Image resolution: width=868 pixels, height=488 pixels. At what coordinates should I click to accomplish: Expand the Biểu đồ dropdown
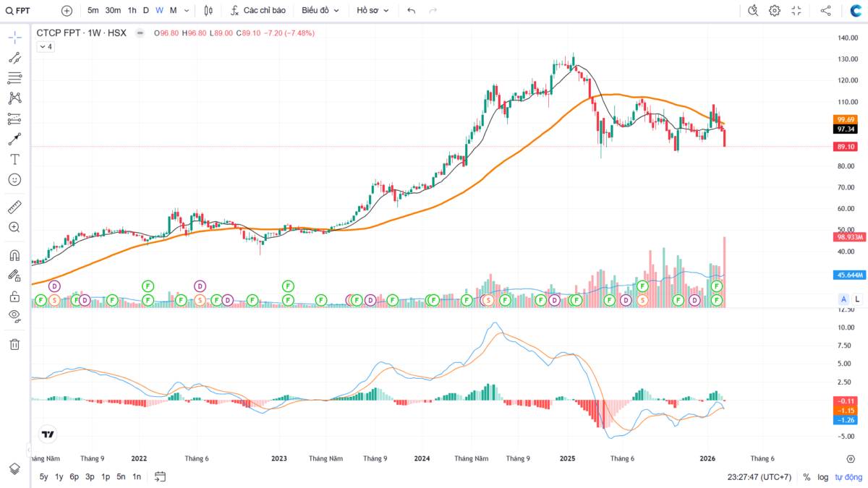(x=320, y=11)
